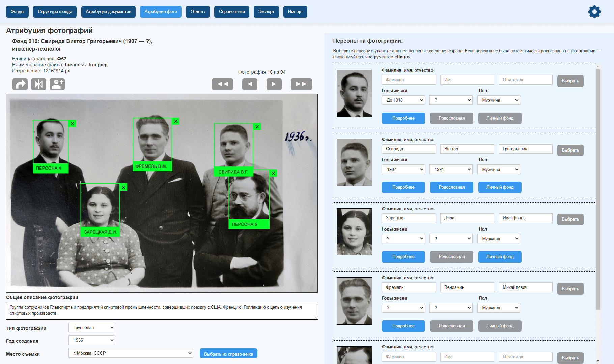Open Личный фонд for Свирида

(x=500, y=187)
